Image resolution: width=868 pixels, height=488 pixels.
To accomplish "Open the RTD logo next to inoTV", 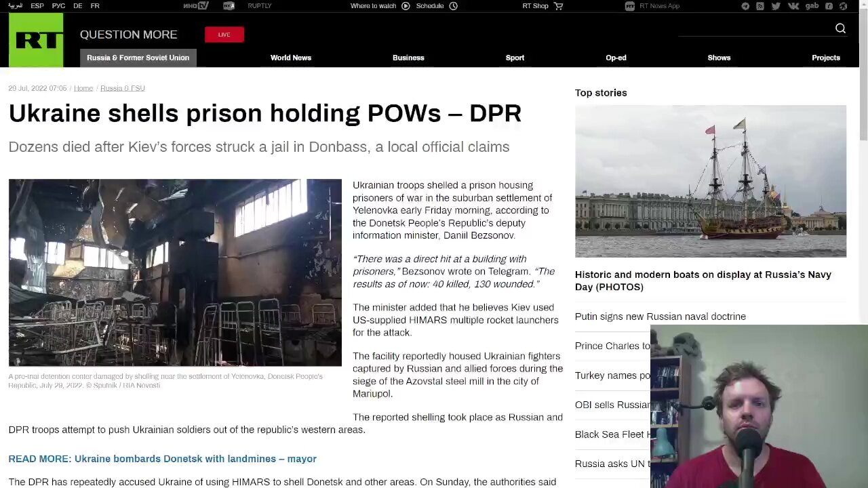I will pos(229,6).
